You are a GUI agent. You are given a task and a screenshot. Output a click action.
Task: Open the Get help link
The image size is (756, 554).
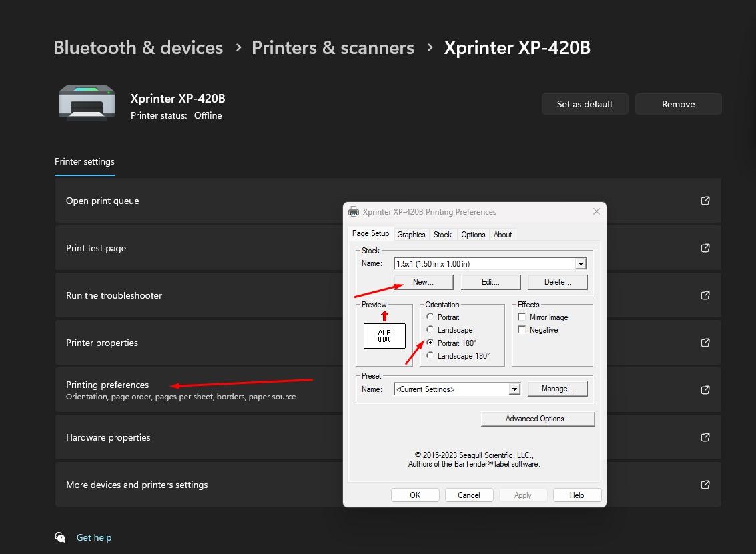[x=94, y=537]
